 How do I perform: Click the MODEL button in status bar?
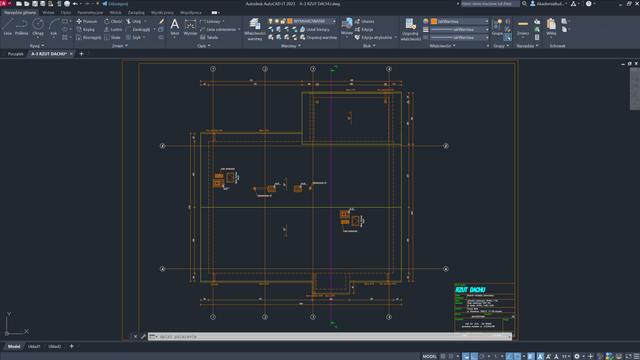coord(429,356)
